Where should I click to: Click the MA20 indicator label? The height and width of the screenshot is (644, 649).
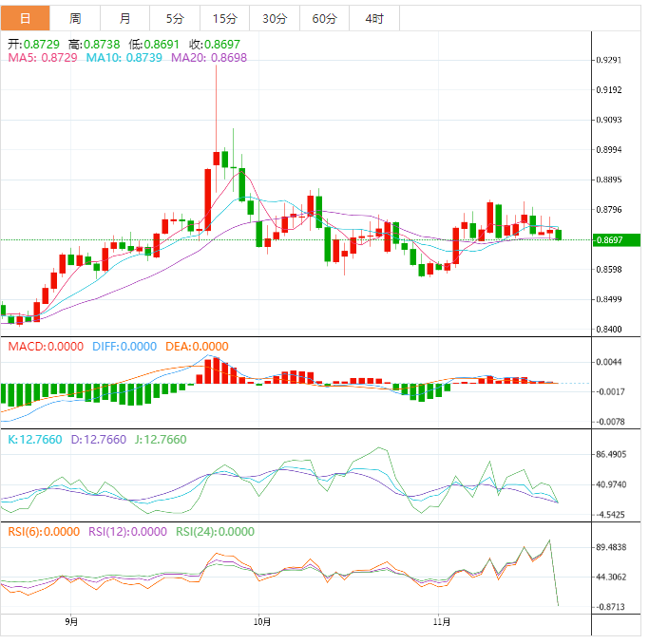(x=208, y=58)
